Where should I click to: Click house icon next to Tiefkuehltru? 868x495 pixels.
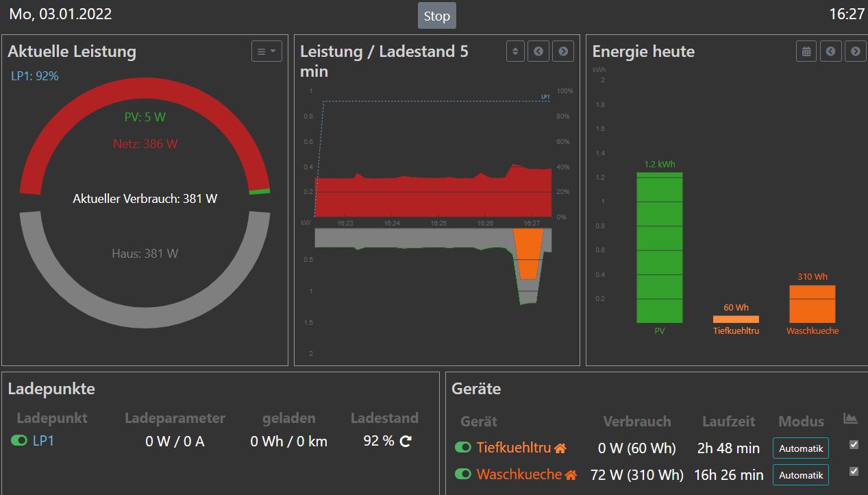pos(560,448)
